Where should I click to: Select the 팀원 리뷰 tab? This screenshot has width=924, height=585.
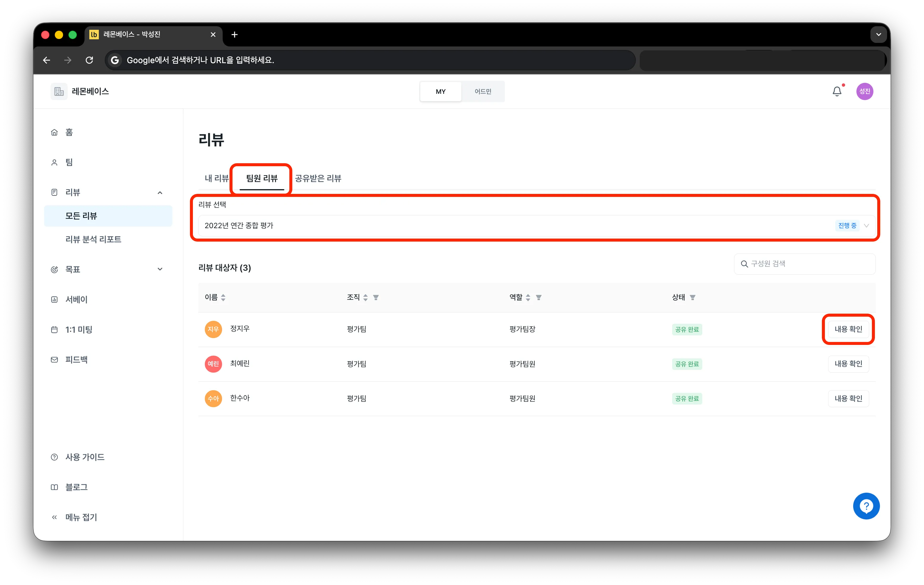tap(262, 178)
